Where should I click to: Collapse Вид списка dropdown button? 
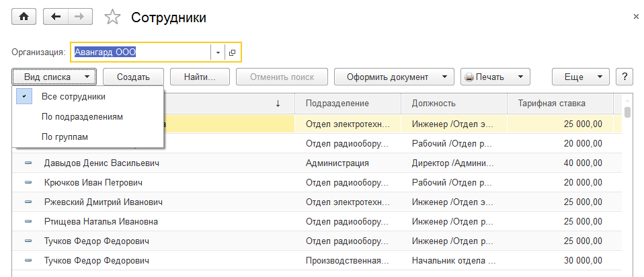pyautogui.click(x=54, y=77)
